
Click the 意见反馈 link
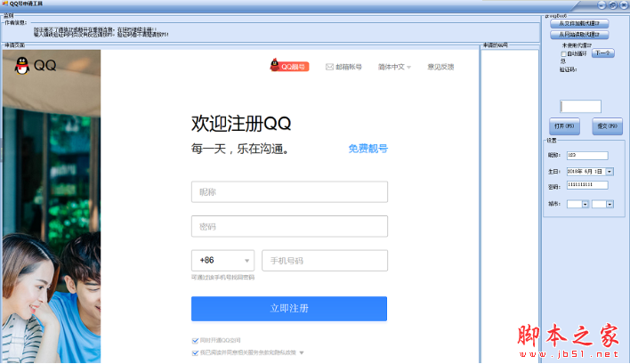click(x=440, y=67)
